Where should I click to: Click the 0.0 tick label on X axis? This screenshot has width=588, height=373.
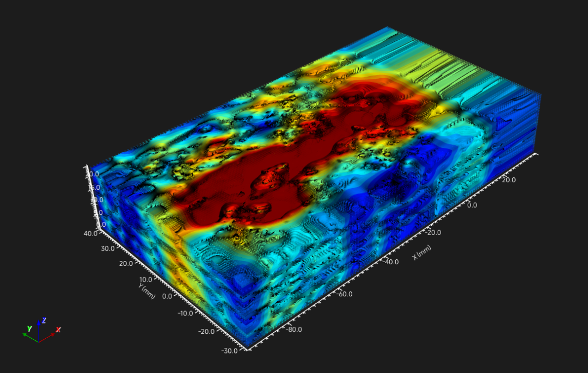click(x=472, y=205)
